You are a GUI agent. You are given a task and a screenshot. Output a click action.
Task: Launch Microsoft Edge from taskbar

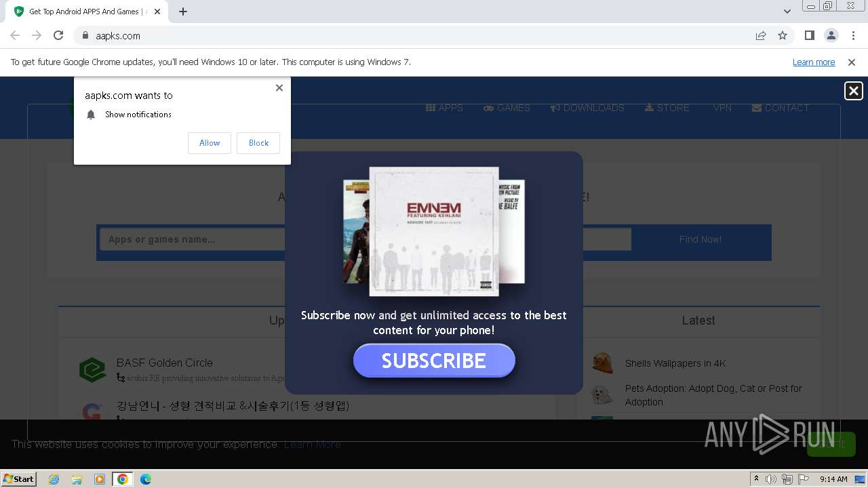pos(145,479)
